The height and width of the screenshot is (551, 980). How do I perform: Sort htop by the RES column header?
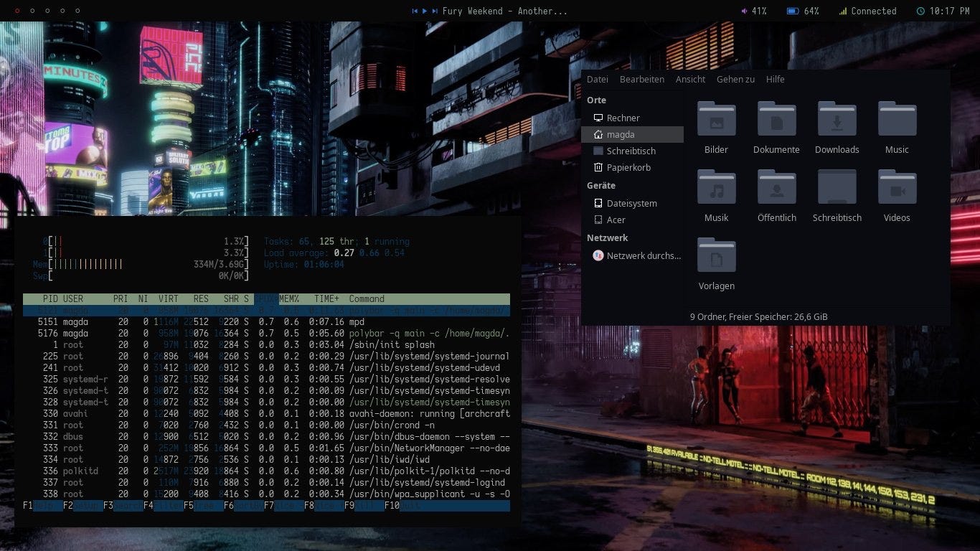(200, 299)
